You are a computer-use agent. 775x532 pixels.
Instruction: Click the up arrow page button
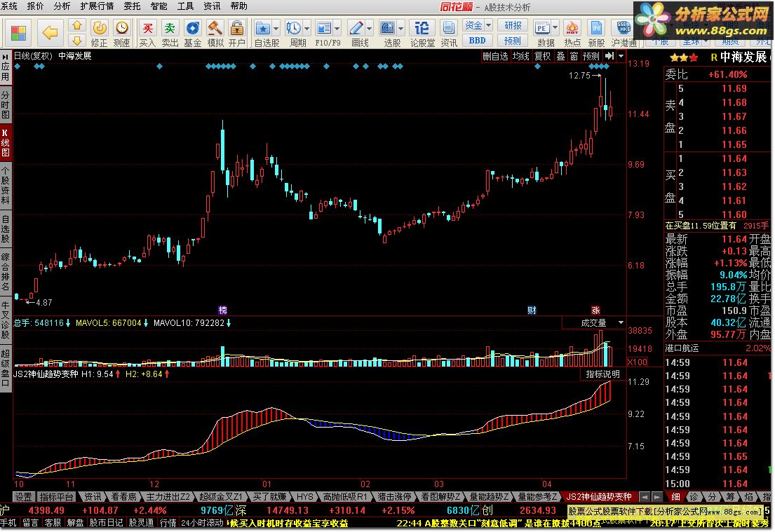pos(76,25)
